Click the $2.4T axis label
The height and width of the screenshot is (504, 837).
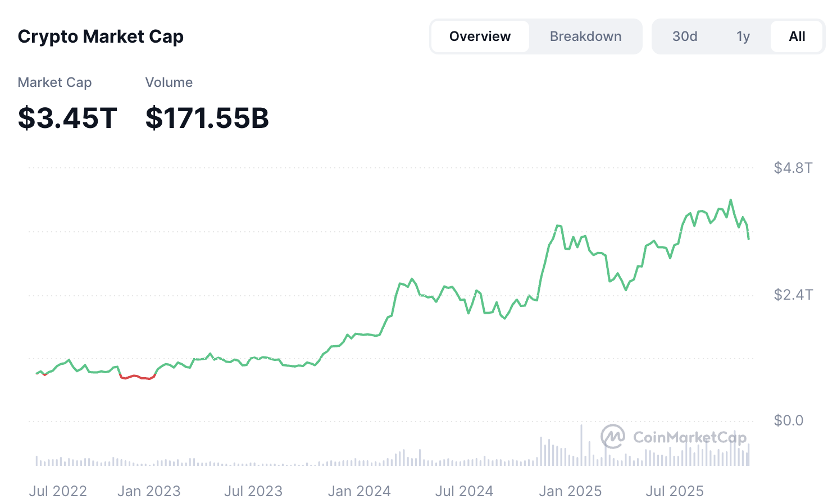coord(793,294)
